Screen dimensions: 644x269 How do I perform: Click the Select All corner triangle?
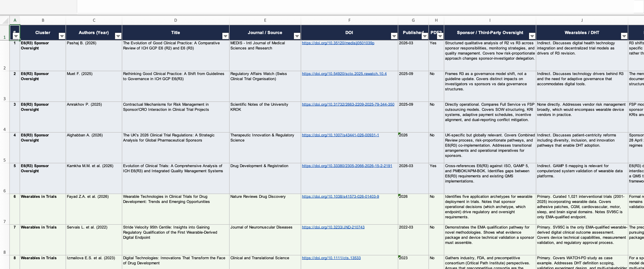point(5,20)
